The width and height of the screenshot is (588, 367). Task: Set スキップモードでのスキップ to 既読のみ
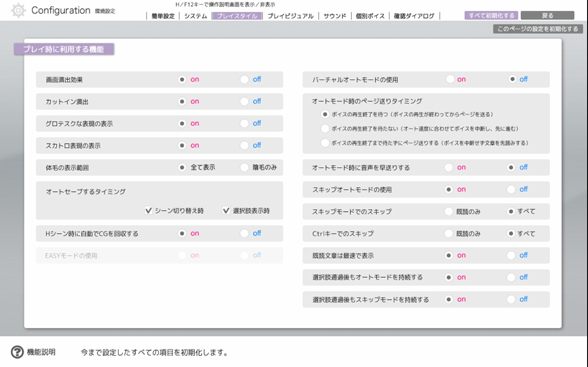point(449,211)
